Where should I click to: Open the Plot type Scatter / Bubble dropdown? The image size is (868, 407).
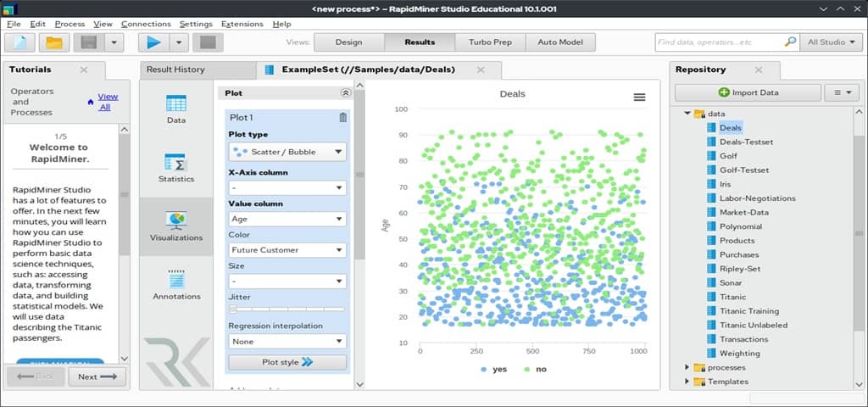(287, 152)
